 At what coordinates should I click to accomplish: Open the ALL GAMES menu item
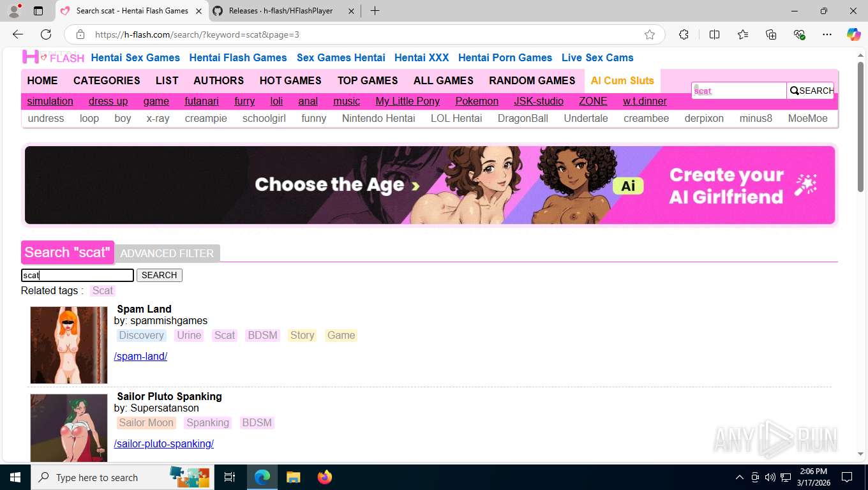click(444, 80)
